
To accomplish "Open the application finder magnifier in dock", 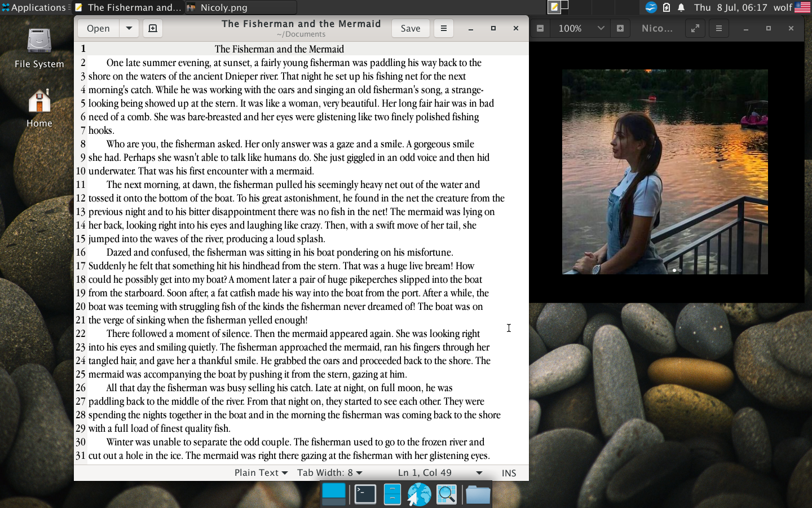I will point(447,494).
